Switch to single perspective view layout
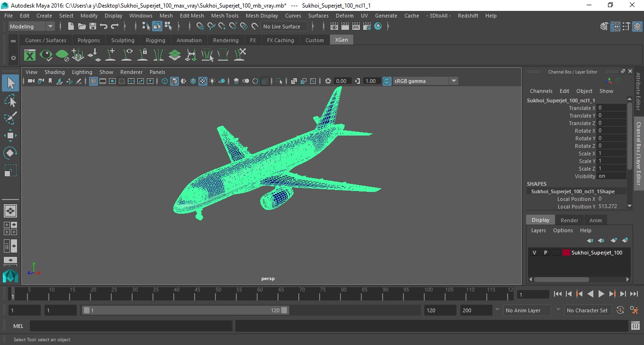Viewport: 644px width, 345px height. point(10,211)
